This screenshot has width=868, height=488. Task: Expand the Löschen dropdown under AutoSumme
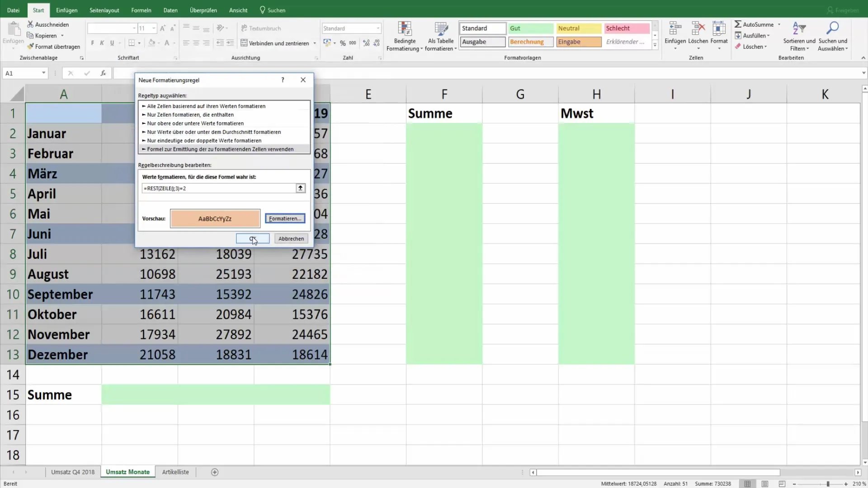point(765,47)
